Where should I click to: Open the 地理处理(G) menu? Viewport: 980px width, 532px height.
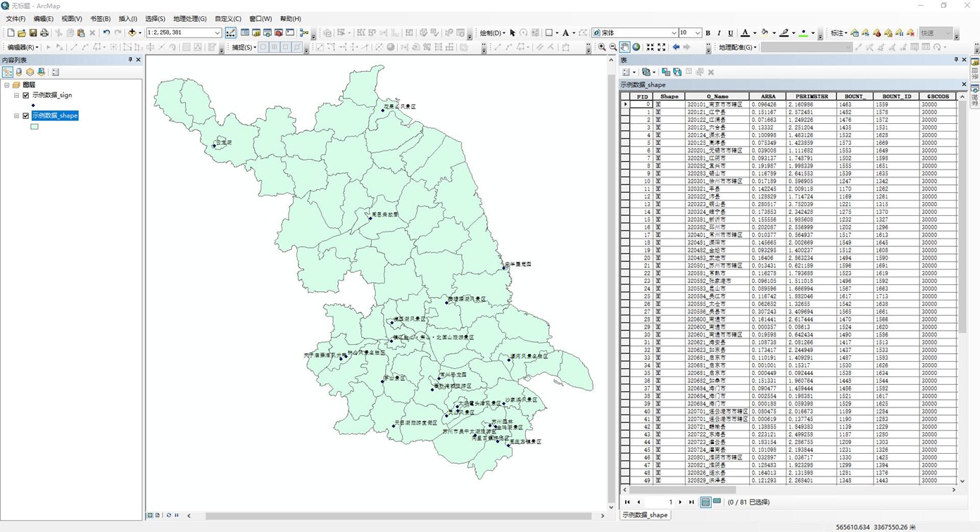click(189, 19)
